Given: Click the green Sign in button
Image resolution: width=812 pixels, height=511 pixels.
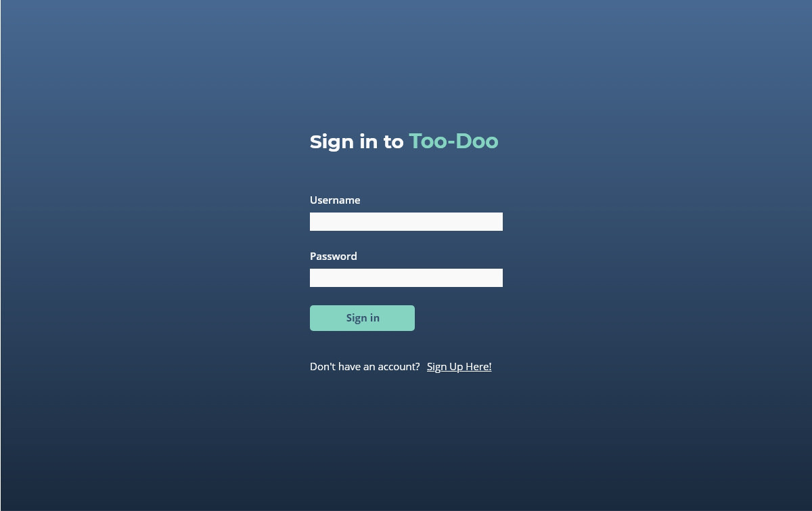Looking at the screenshot, I should 362,318.
